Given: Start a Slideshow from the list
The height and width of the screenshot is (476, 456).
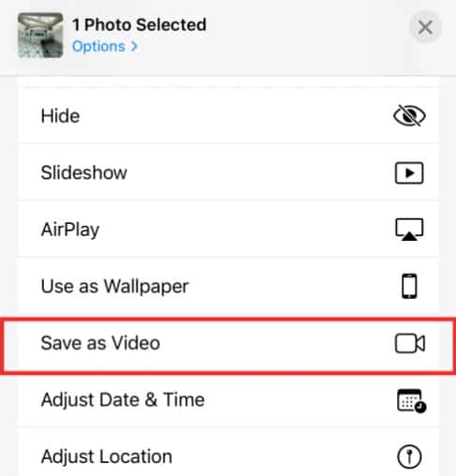Looking at the screenshot, I should [x=228, y=172].
